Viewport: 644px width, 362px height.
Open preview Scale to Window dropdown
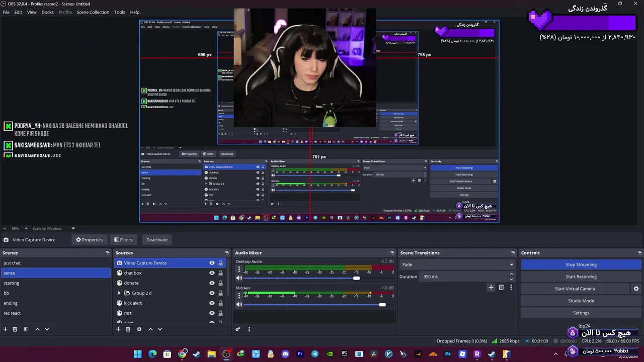54,229
